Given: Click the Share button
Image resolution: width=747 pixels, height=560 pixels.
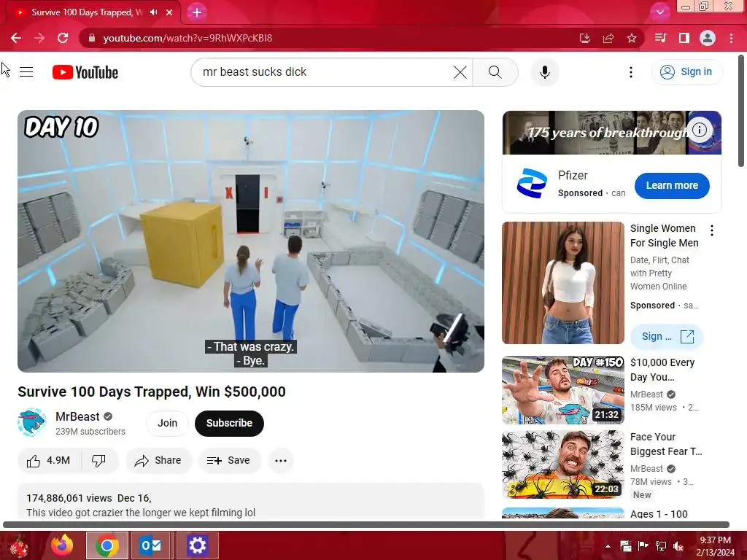Looking at the screenshot, I should pyautogui.click(x=158, y=461).
